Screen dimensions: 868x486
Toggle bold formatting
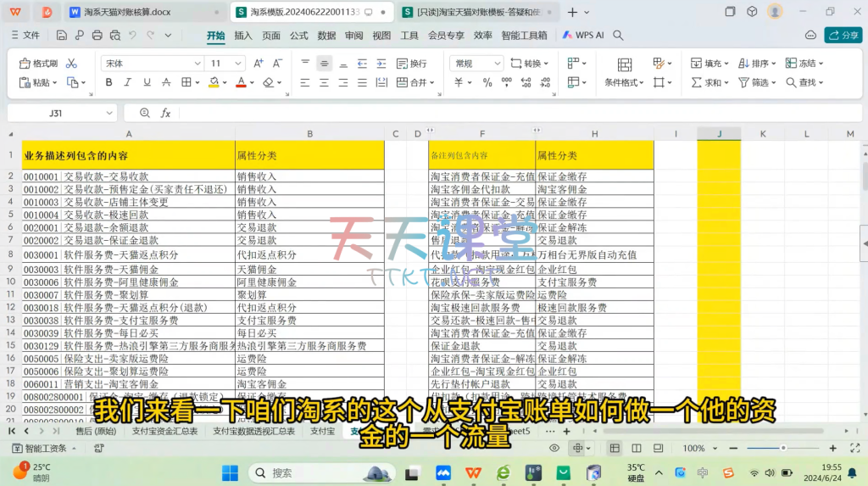[108, 82]
